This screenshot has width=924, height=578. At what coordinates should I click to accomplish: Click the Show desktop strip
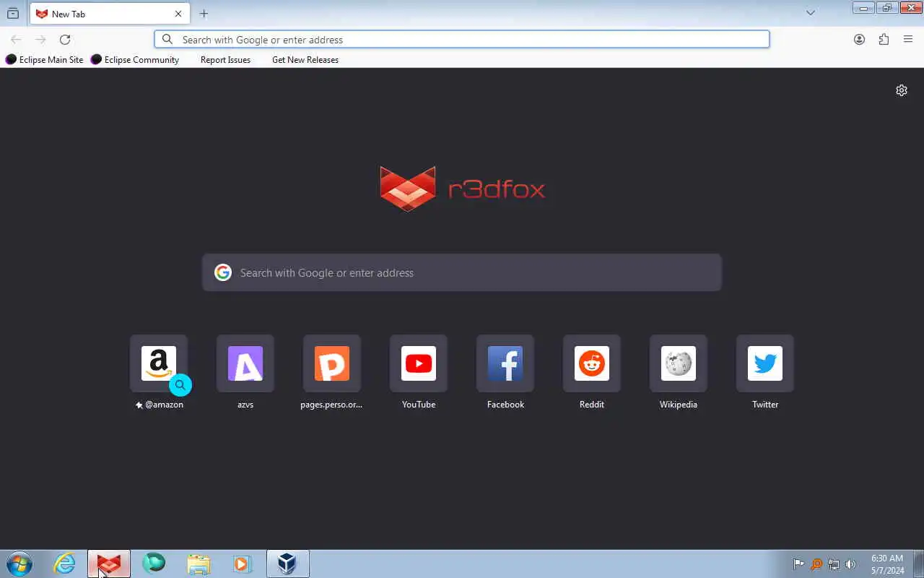click(918, 564)
